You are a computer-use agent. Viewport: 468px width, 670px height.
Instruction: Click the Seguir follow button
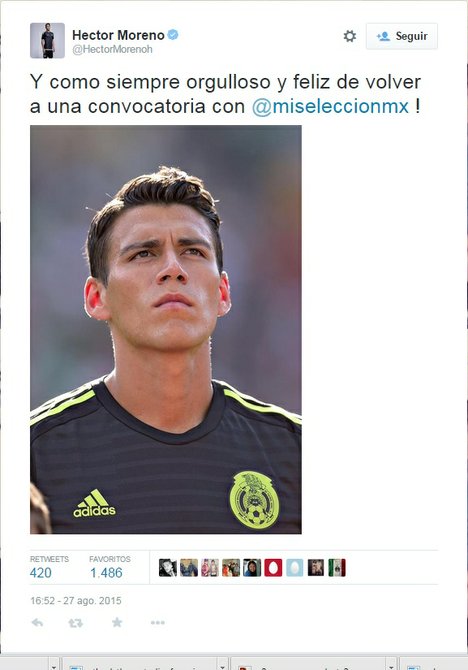click(x=402, y=36)
